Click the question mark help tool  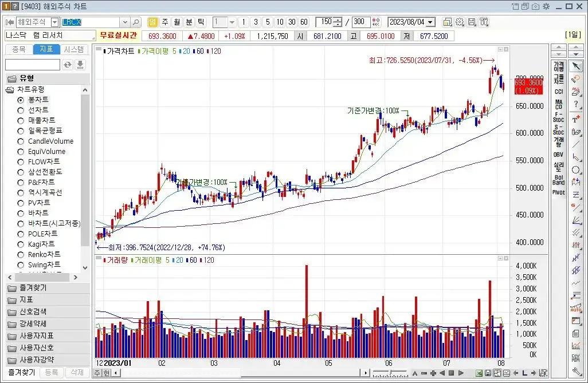tap(576, 105)
